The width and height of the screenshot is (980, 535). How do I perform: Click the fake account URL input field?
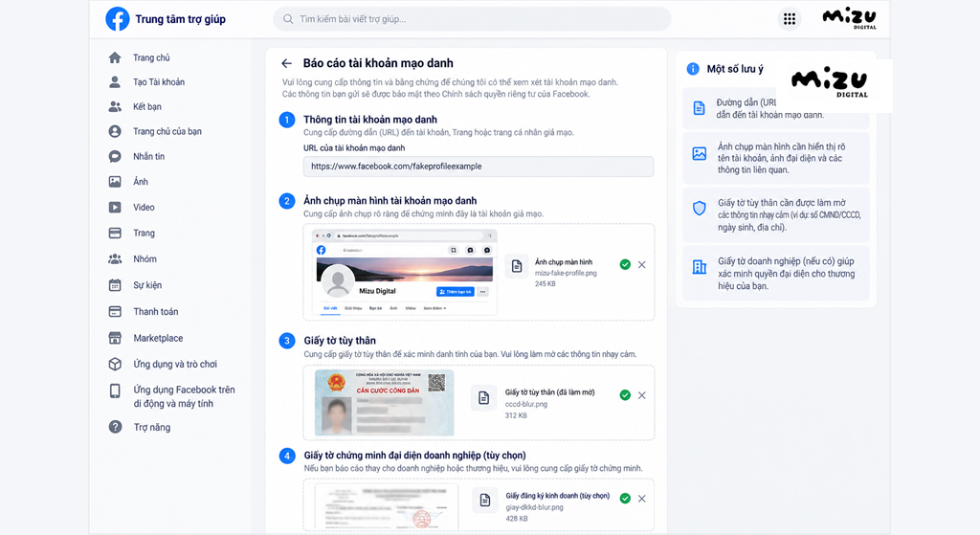479,167
